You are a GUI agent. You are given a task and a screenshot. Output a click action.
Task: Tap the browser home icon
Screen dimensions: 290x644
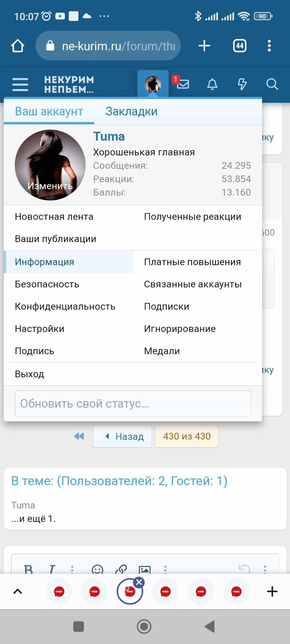coord(18,46)
